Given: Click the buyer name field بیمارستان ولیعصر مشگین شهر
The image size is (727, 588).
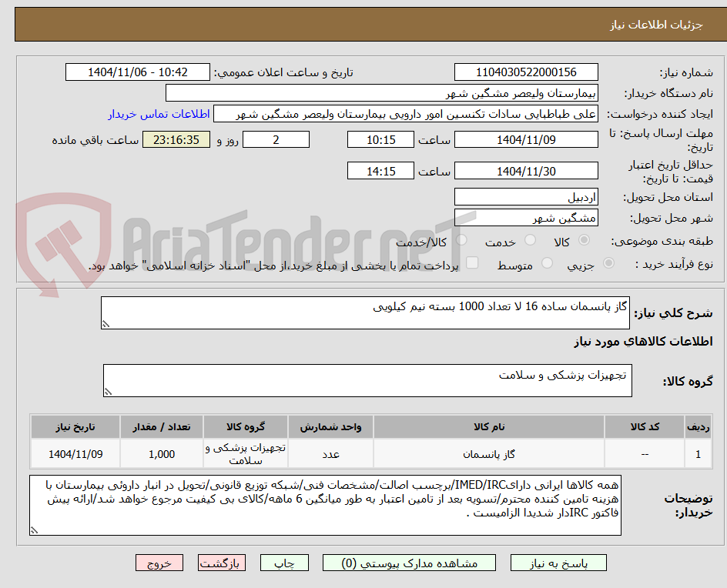Looking at the screenshot, I should click(381, 93).
